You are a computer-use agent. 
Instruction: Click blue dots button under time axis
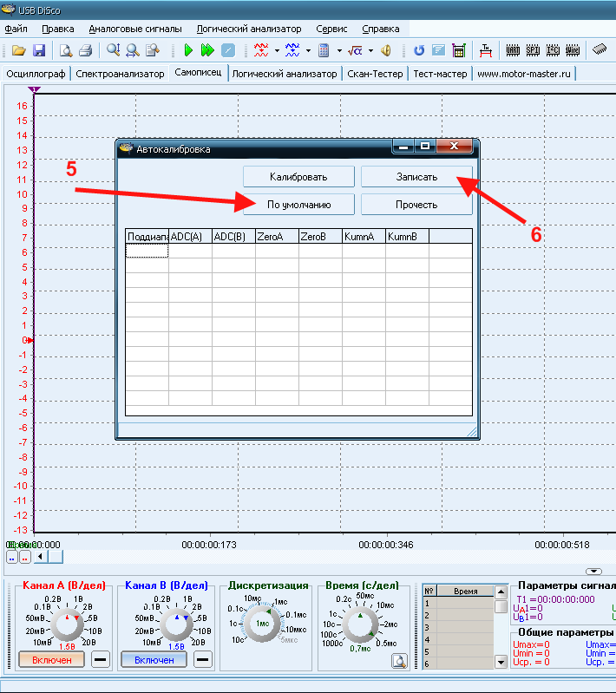pyautogui.click(x=12, y=557)
